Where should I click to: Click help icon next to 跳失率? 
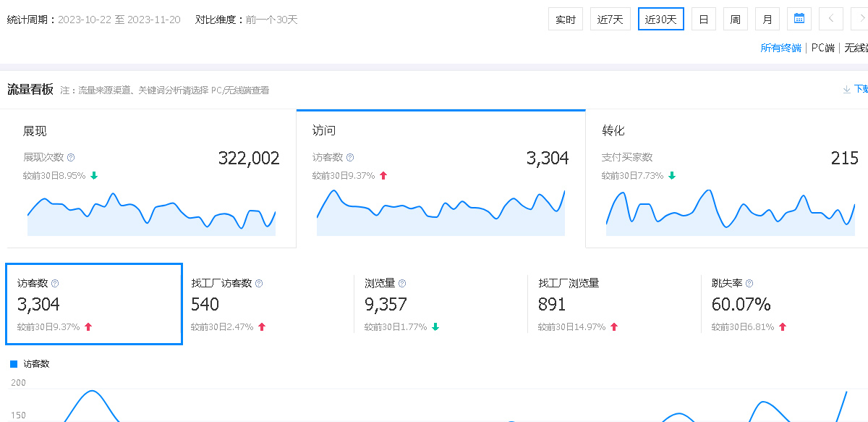[749, 284]
